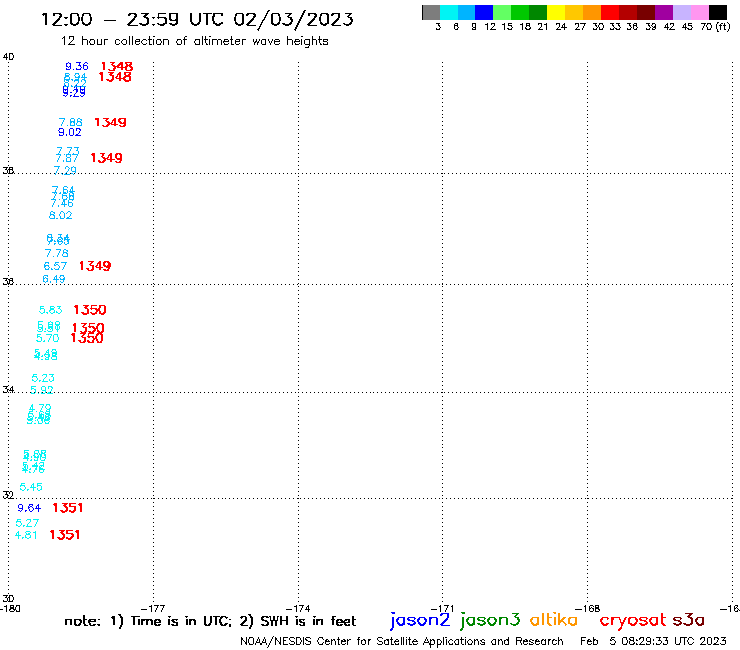Click the yellow swatch in the wave height legend
This screenshot has height=650, width=740.
coord(556,12)
